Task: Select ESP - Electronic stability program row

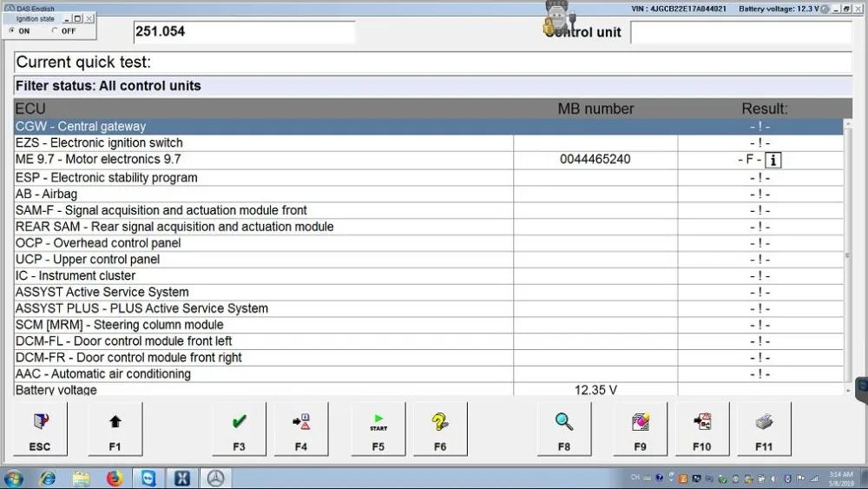Action: (x=429, y=178)
